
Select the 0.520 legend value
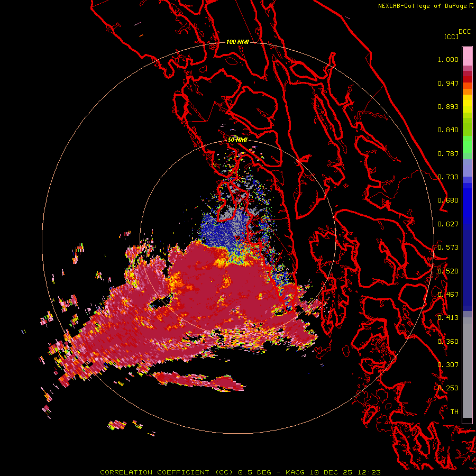click(x=448, y=271)
